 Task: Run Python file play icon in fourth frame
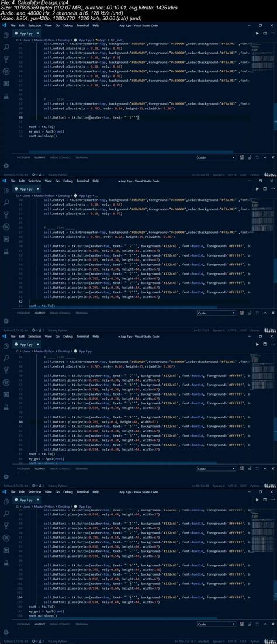[x=258, y=500]
